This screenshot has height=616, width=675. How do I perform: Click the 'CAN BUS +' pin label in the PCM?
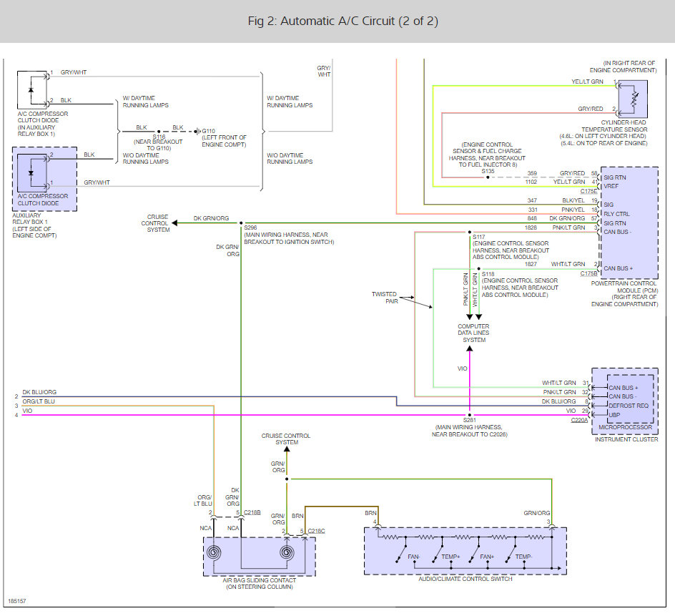619,268
